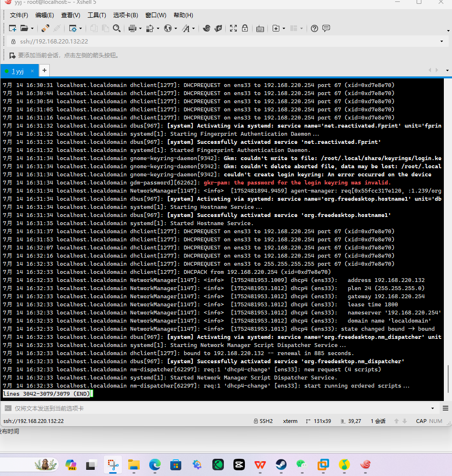Click the color scheme transfer icon
Screen dimensions: 452x476
coord(150,28)
